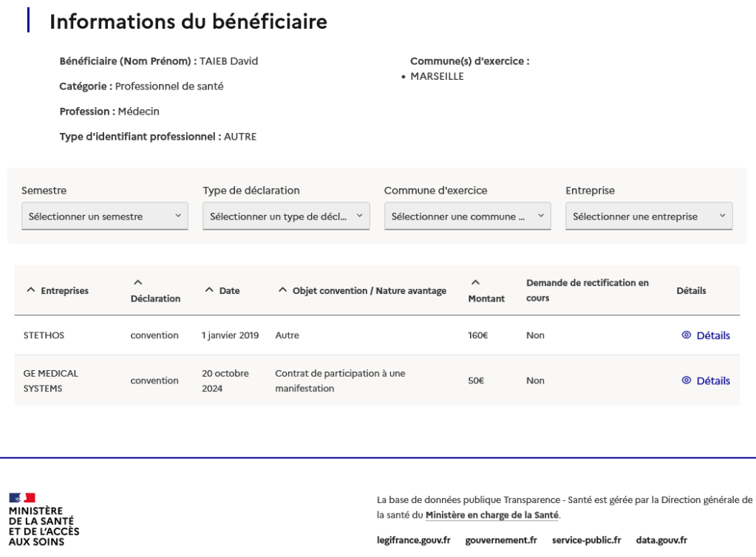The width and height of the screenshot is (756, 557).
Task: Click the Ministère de la Santé logo
Action: (x=44, y=519)
